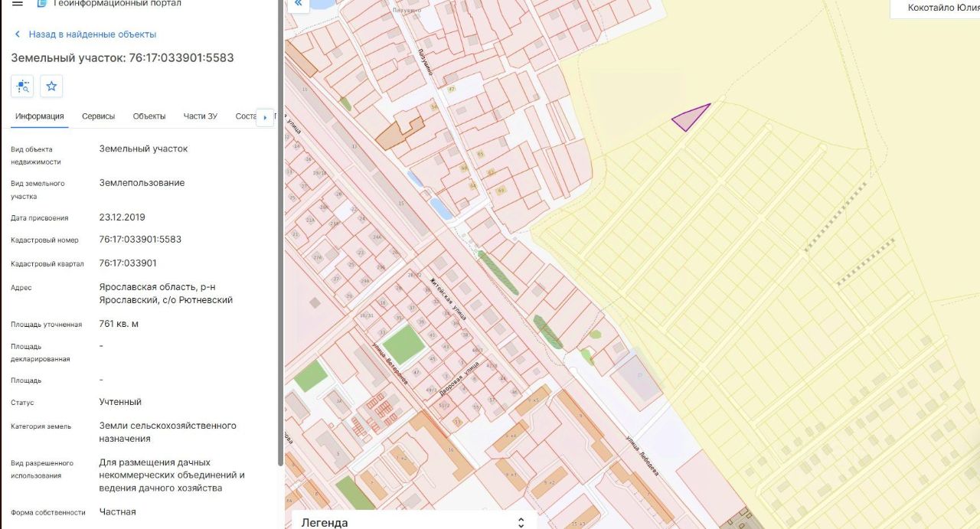This screenshot has height=529, width=980.
Task: Click cadastral quarter value 76:17:033901
Action: pyautogui.click(x=128, y=263)
